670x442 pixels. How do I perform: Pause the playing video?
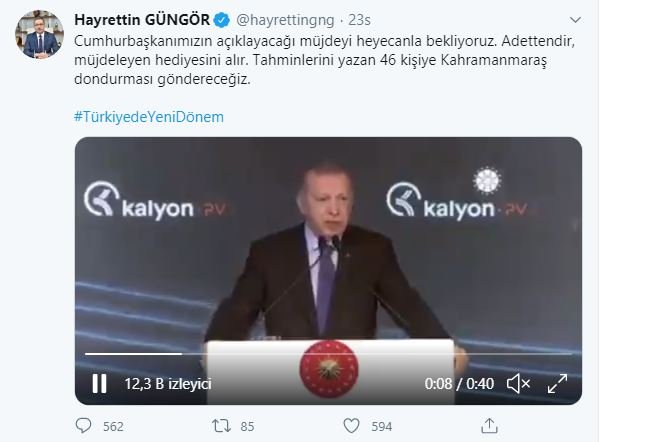pos(100,383)
